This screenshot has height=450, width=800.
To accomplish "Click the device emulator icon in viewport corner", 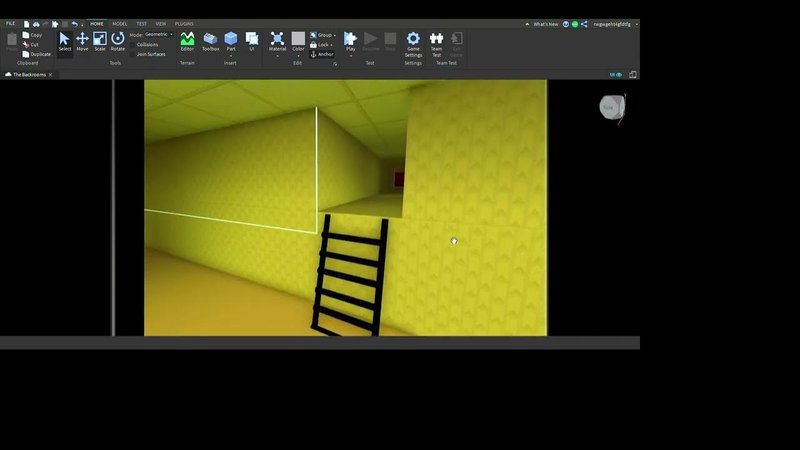I will click(x=633, y=74).
